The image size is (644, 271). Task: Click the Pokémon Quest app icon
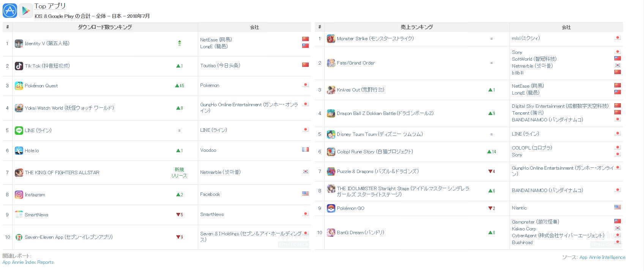pyautogui.click(x=19, y=86)
